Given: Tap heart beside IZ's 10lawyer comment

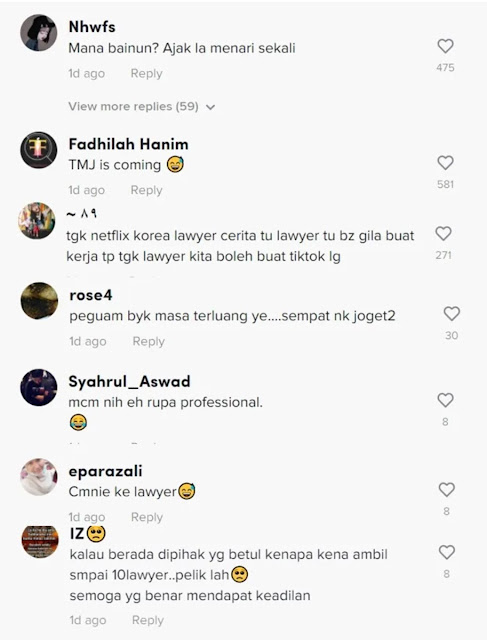Looking at the screenshot, I should [447, 552].
